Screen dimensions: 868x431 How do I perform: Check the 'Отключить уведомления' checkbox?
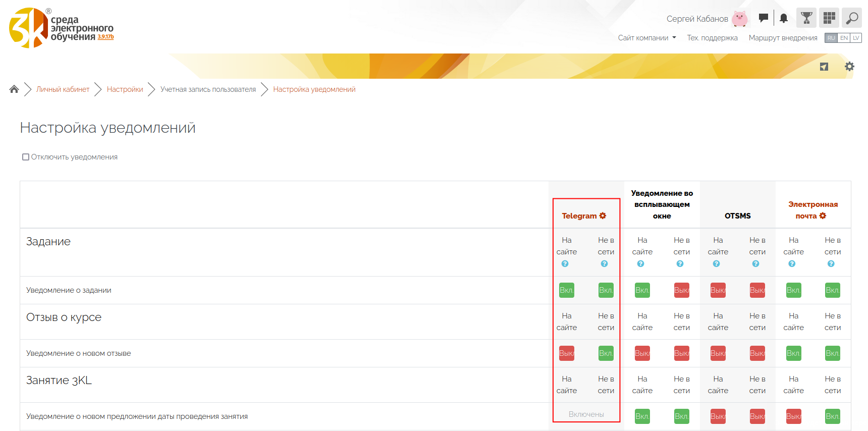[x=26, y=157]
